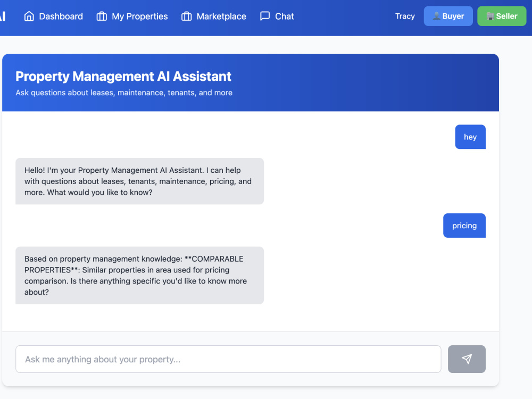Click the send message paper-plane button
The height and width of the screenshot is (399, 532).
click(x=467, y=359)
